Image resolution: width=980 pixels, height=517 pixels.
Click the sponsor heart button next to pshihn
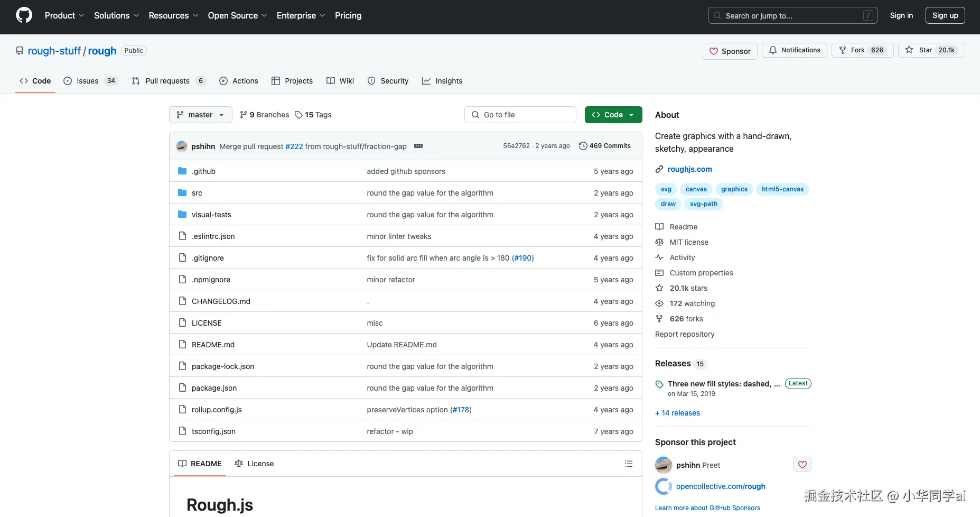click(x=802, y=465)
